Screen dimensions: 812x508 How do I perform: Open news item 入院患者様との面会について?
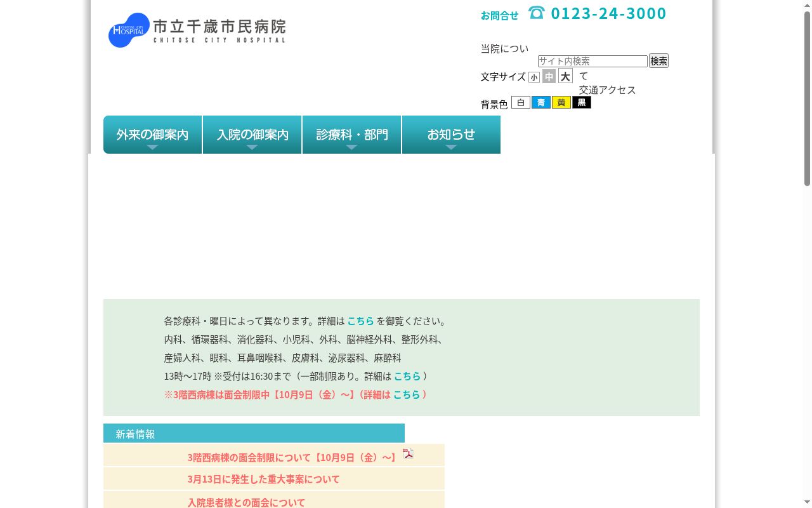(x=246, y=502)
